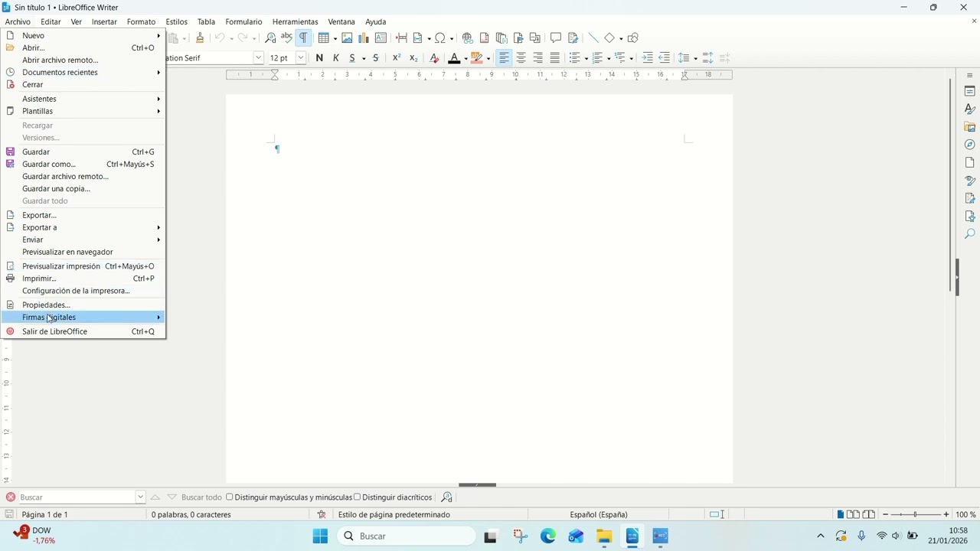Toggle track changes recording icon

tap(573, 37)
